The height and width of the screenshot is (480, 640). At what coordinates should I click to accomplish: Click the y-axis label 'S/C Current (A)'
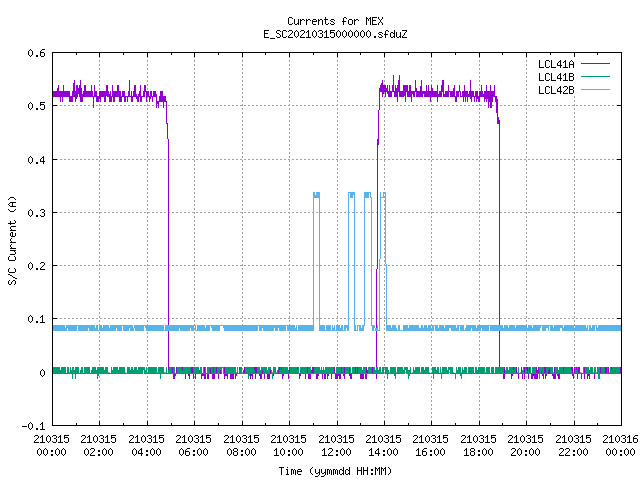[x=13, y=241]
